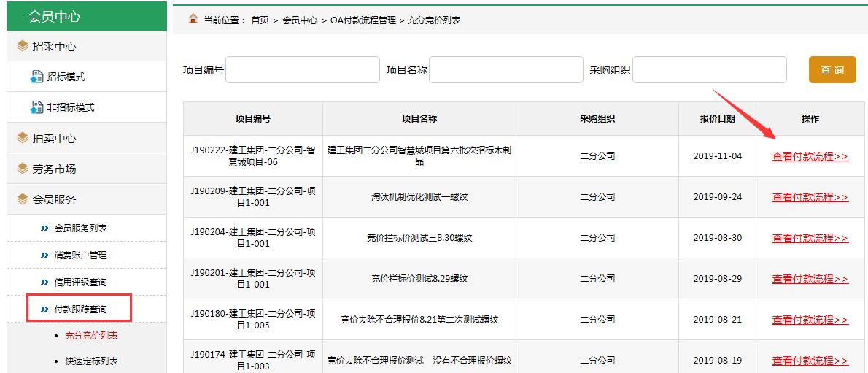Click the OA付款流程管理 breadcrumb link
This screenshot has height=373, width=868.
point(363,20)
